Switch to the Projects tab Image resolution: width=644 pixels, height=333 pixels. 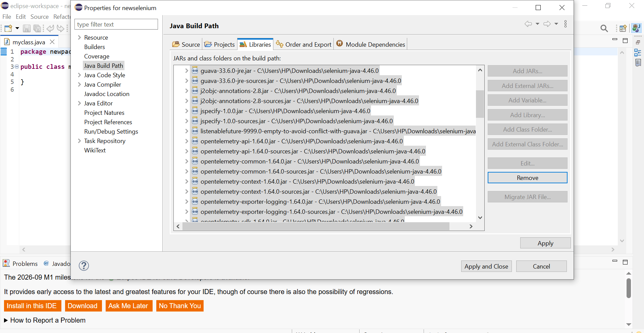[x=219, y=44]
